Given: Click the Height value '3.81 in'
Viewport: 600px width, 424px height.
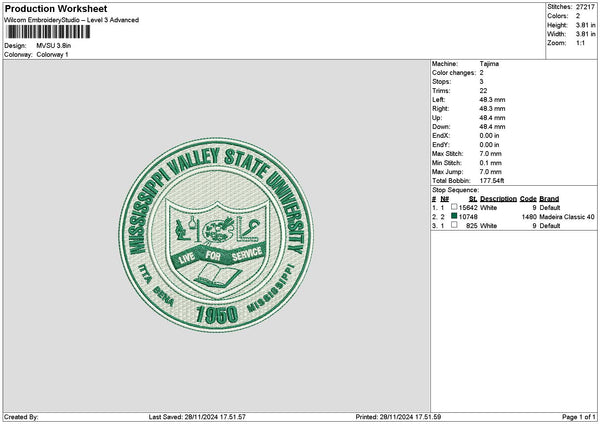Looking at the screenshot, I should [585, 25].
